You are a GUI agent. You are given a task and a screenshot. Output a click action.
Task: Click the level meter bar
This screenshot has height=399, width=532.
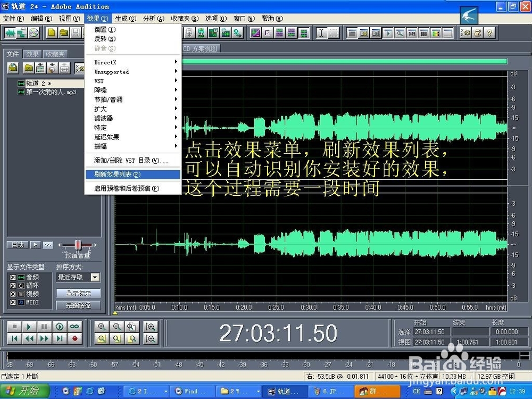(263, 355)
